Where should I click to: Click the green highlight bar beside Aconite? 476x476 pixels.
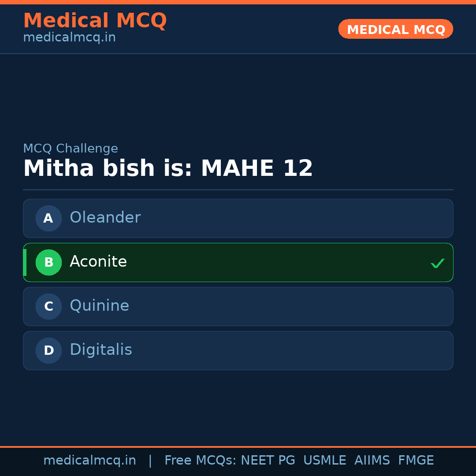tap(25, 262)
